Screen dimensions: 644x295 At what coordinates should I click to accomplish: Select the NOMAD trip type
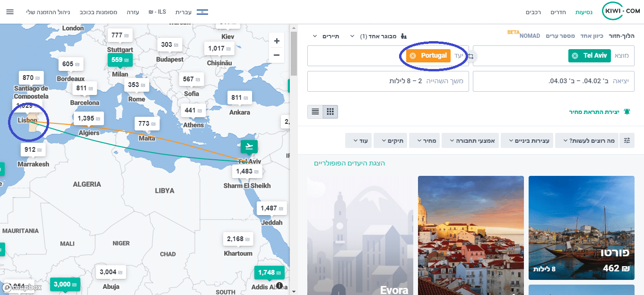(530, 36)
